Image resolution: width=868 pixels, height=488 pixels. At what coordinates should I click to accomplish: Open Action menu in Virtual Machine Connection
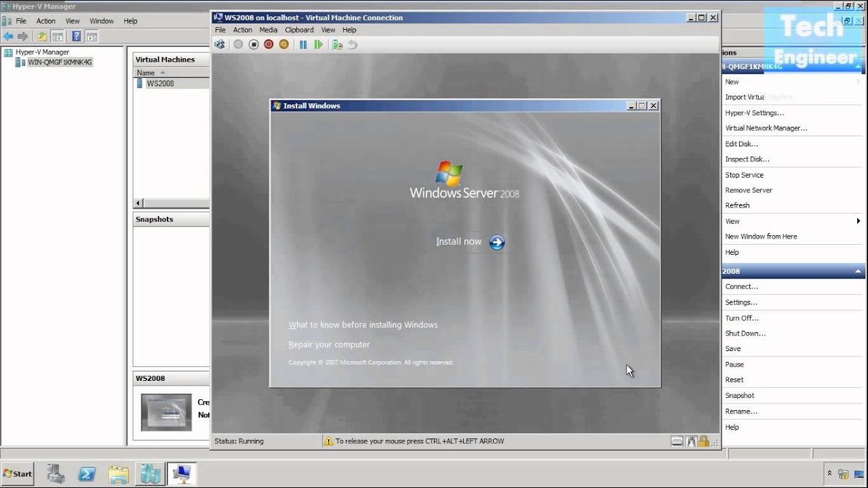[243, 30]
